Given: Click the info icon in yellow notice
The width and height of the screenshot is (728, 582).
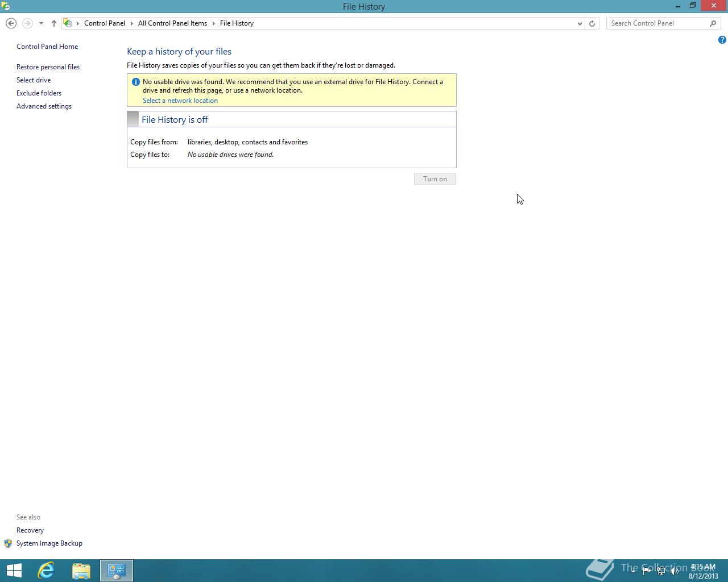Looking at the screenshot, I should [136, 82].
